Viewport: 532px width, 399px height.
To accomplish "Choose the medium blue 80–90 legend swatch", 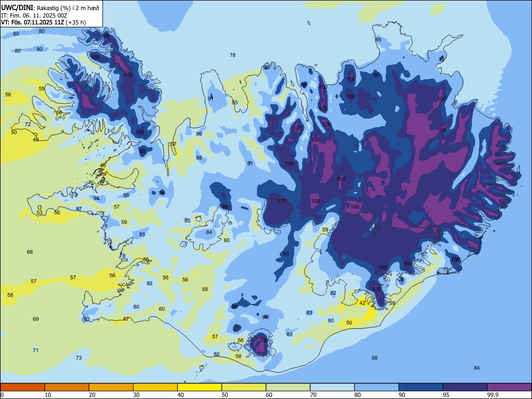I will tap(376, 387).
